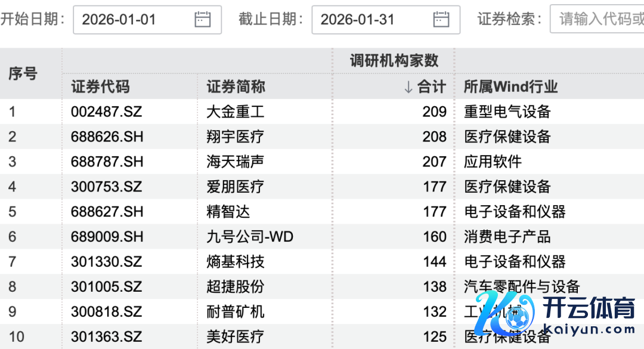This screenshot has height=349, width=644.
Task: Click stock code 688627.SH
Action: coord(107,212)
